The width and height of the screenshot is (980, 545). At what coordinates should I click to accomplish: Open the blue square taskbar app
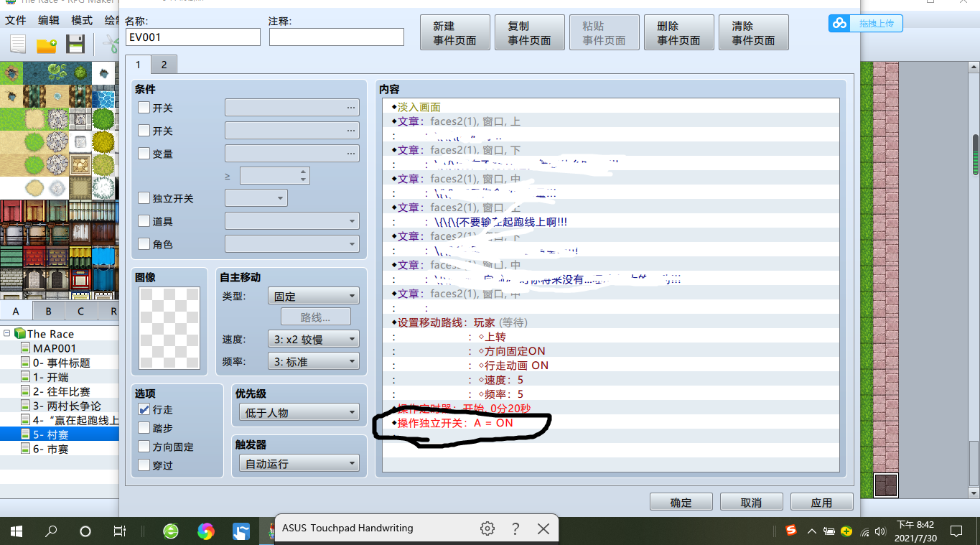click(241, 531)
